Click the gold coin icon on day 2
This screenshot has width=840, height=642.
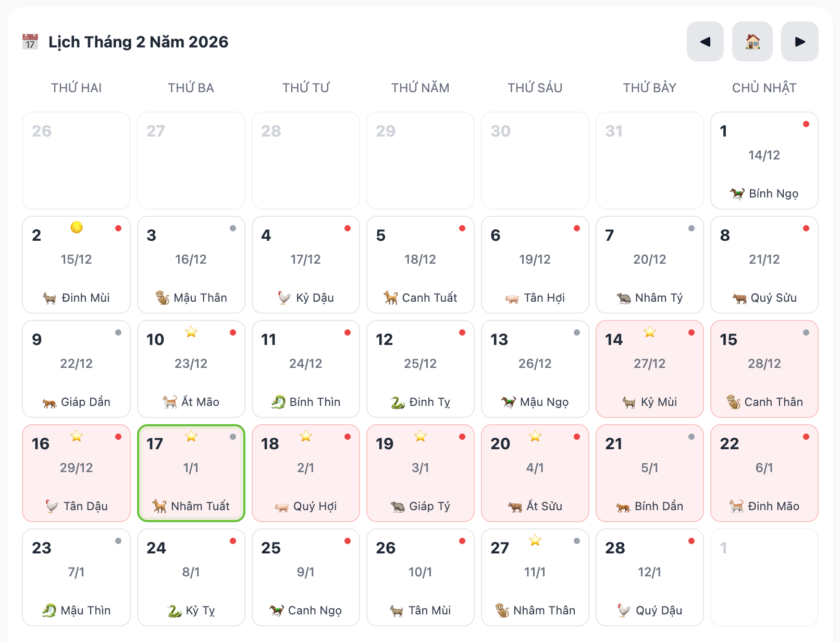(77, 227)
